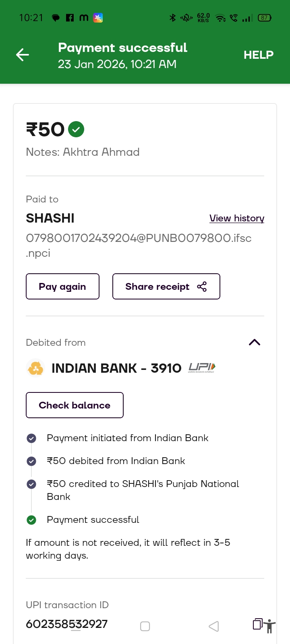Tap the recipient UPI address text

(x=139, y=238)
